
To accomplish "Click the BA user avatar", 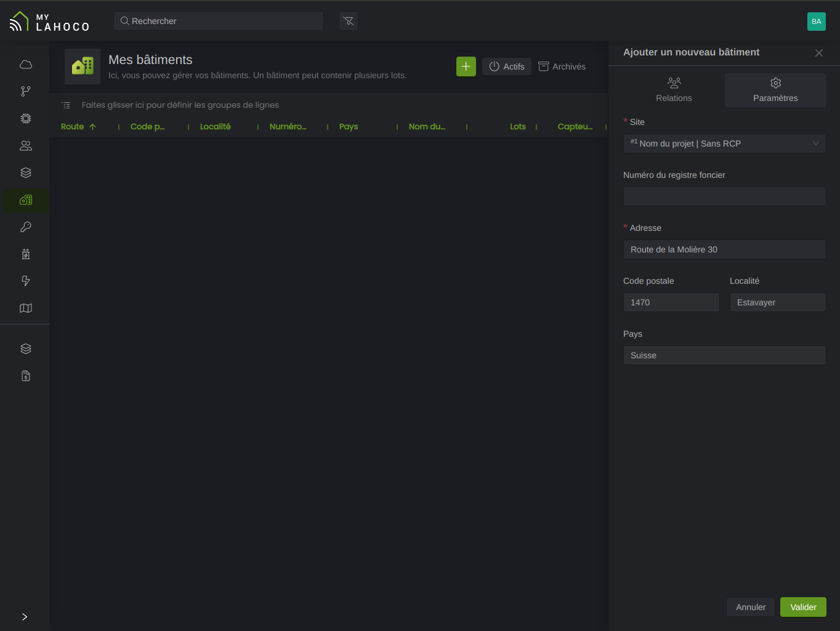I will [816, 22].
